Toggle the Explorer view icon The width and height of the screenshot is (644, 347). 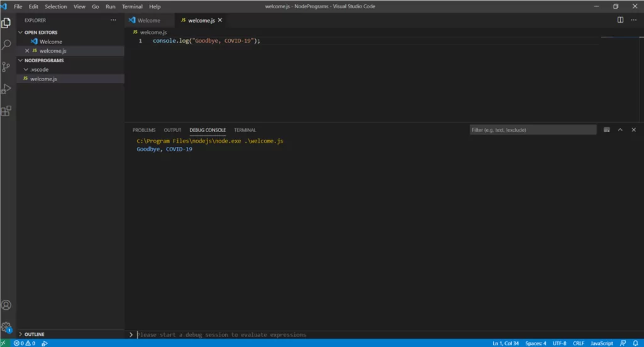(x=6, y=23)
